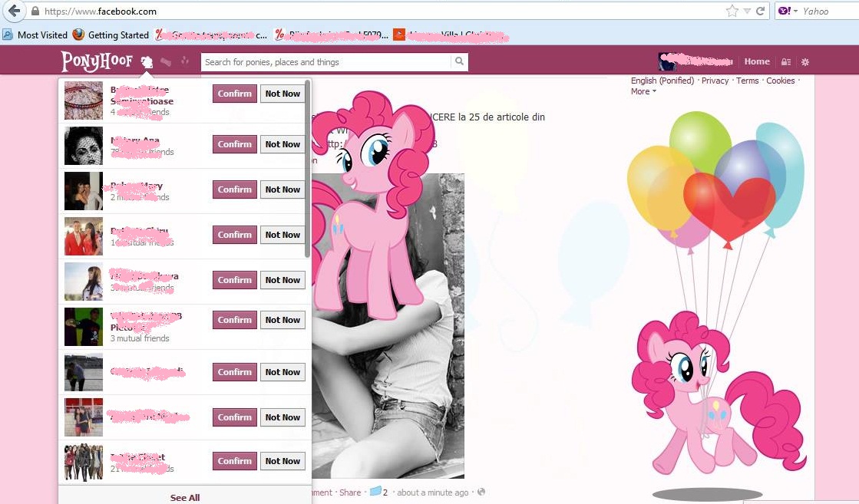This screenshot has width=859, height=504.
Task: Open the friend requests icon
Action: 147,62
